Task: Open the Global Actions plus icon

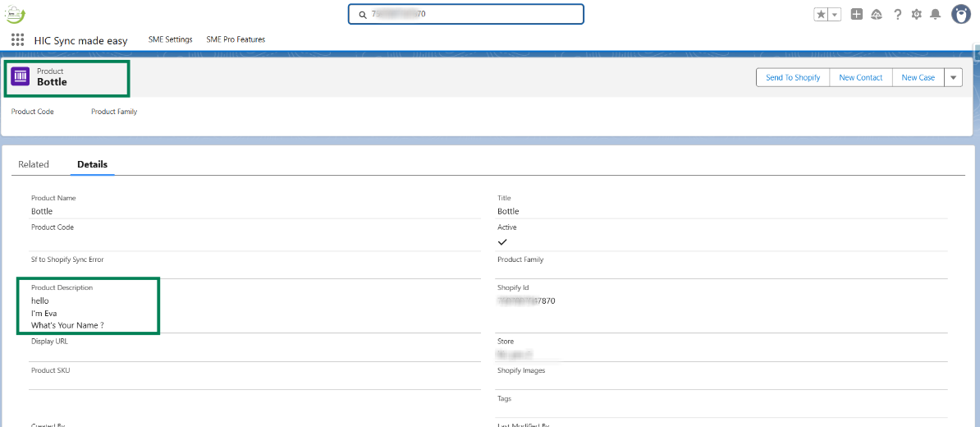Action: 857,14
